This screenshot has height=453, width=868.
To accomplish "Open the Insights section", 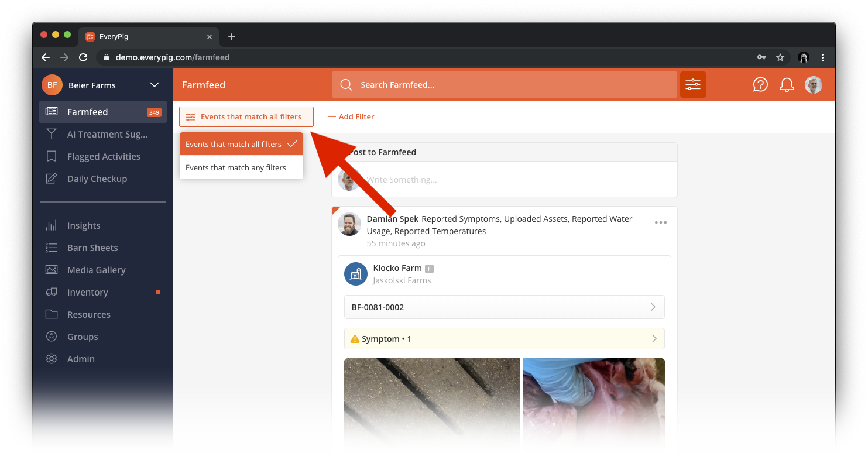I will [x=103, y=225].
